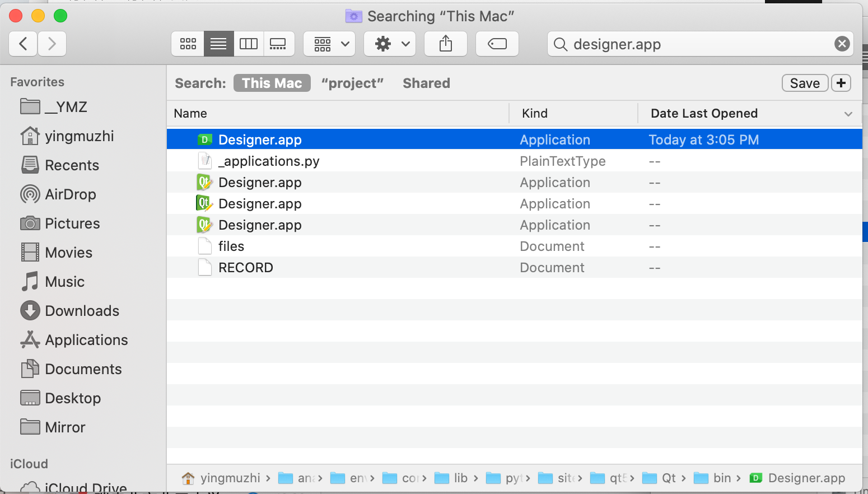Switch to gallery view
The height and width of the screenshot is (494, 868).
point(278,44)
